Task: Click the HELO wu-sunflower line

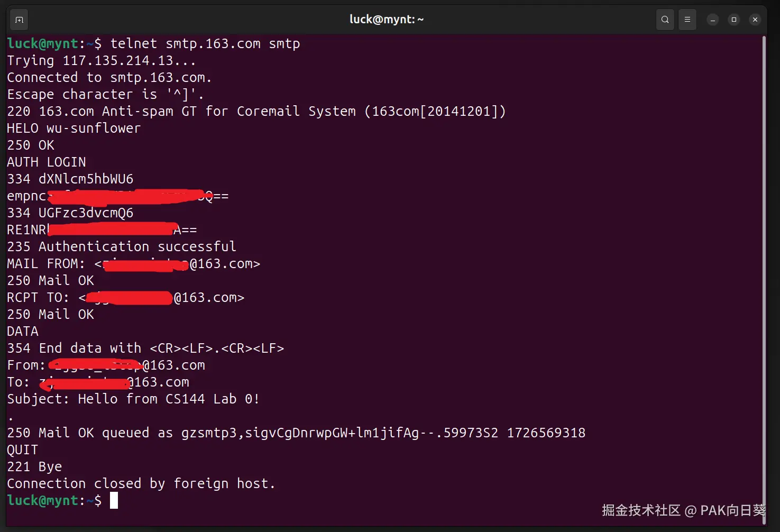Action: (74, 128)
